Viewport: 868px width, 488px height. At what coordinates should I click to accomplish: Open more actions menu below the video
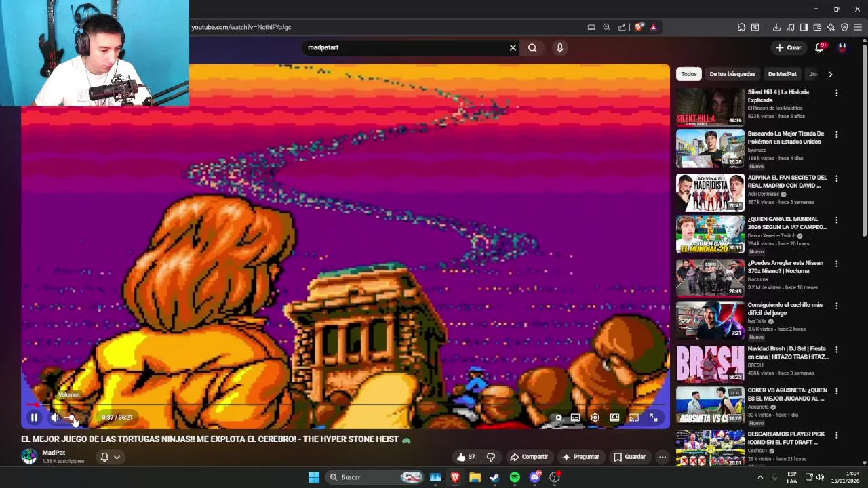click(663, 457)
